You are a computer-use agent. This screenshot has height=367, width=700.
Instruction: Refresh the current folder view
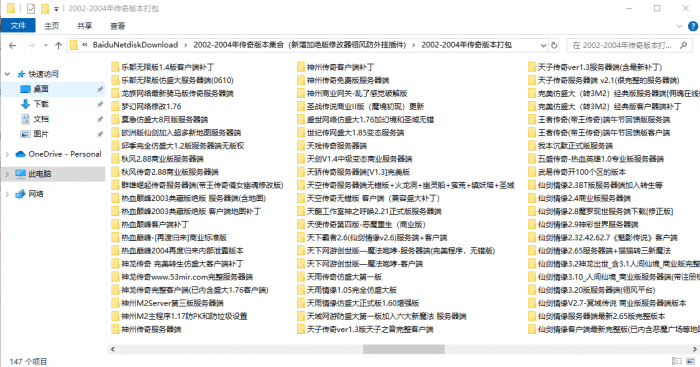(554, 45)
